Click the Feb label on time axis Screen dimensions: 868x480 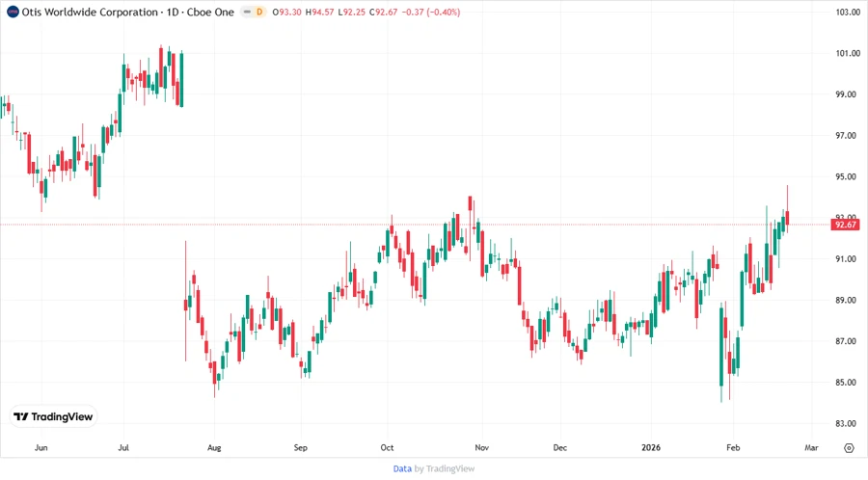733,447
